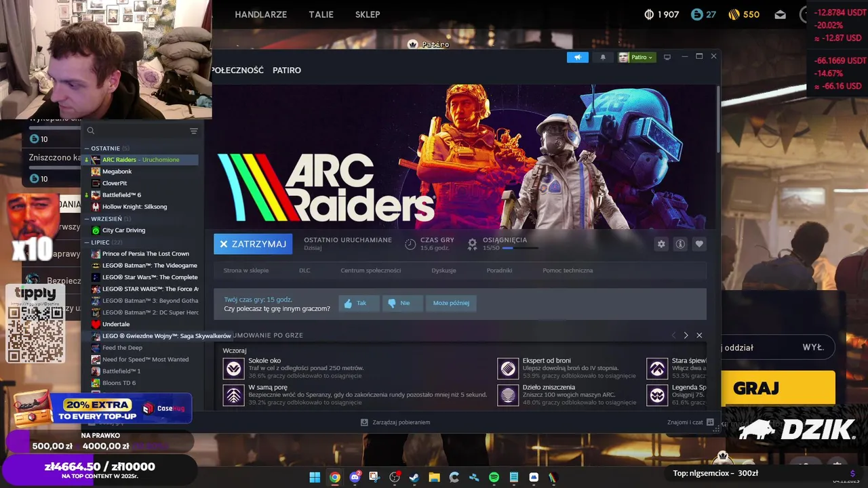Open Spotify from the taskbar

coord(494,477)
